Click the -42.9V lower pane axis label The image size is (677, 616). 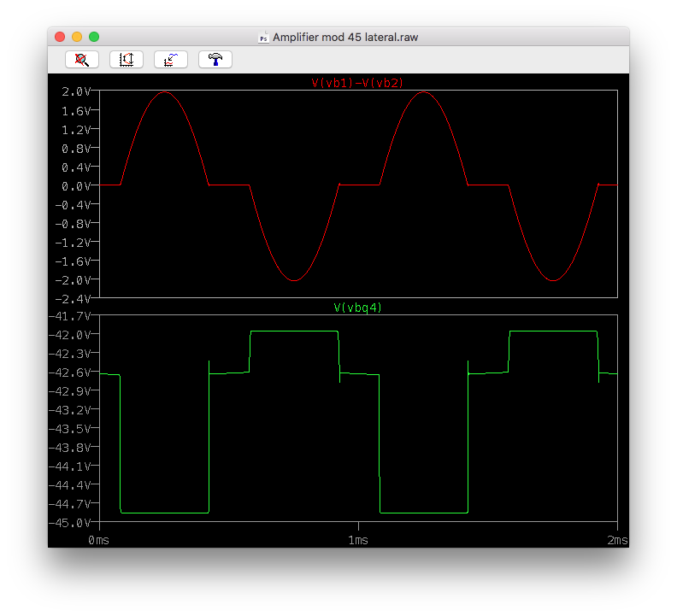click(70, 391)
